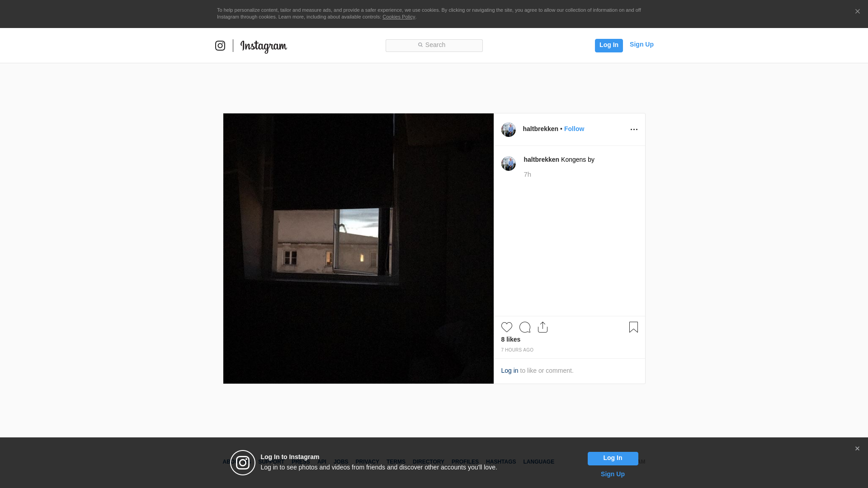This screenshot has width=868, height=488.
Task: Click the 7h caption timestamp
Action: coord(527,174)
